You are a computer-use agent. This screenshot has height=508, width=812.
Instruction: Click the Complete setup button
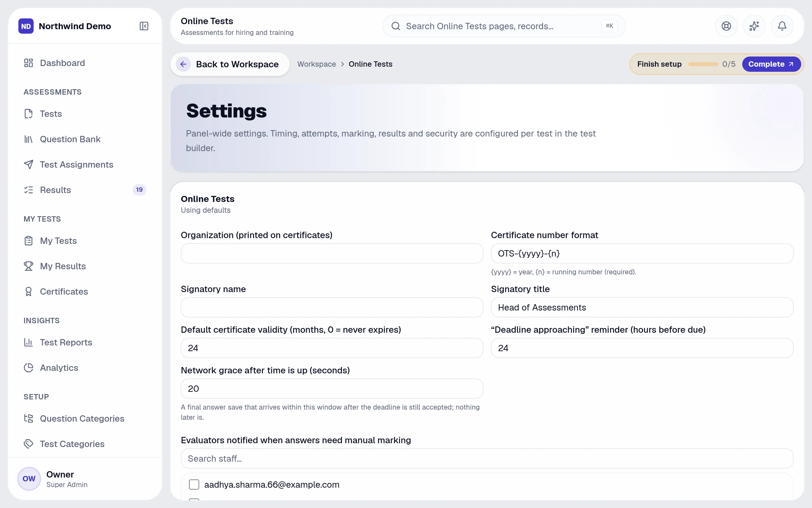click(771, 64)
